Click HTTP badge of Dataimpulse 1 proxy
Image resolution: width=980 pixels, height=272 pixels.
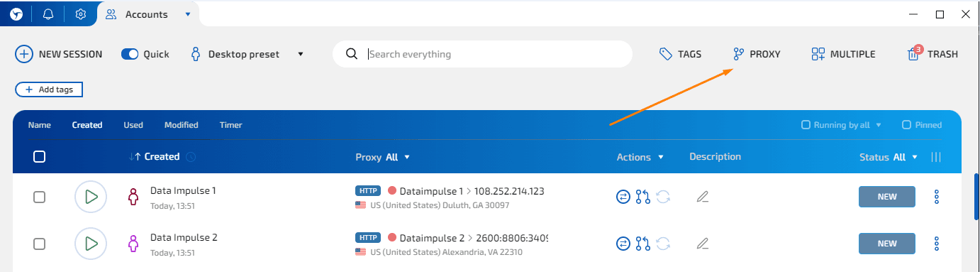pyautogui.click(x=368, y=191)
